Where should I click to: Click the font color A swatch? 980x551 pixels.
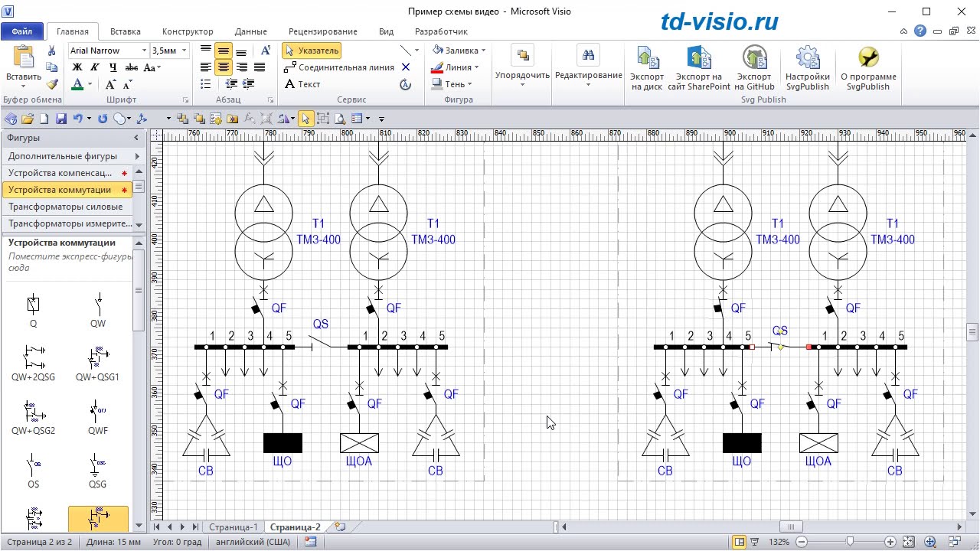click(77, 84)
